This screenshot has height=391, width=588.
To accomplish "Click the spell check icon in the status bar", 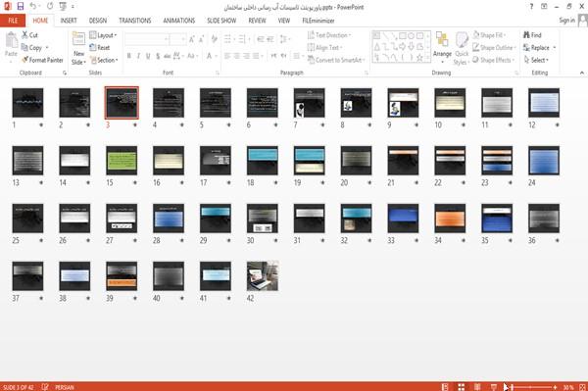I will pos(45,387).
